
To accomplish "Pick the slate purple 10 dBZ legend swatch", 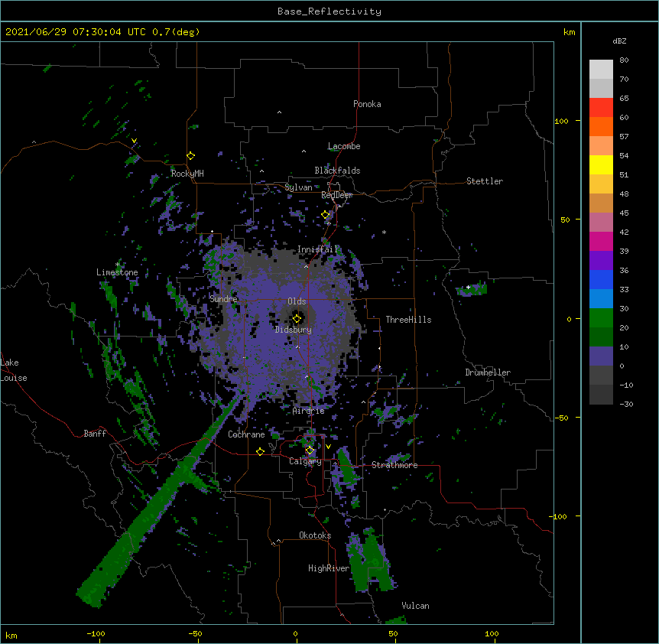I will pyautogui.click(x=601, y=356).
